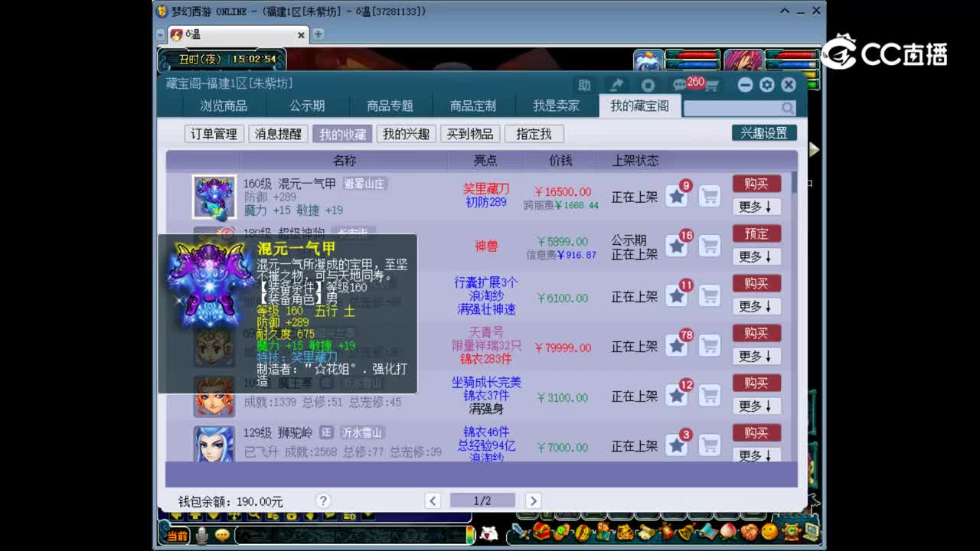Toggle the 当前 channel button in the chat bar
This screenshot has width=980, height=551.
click(178, 536)
